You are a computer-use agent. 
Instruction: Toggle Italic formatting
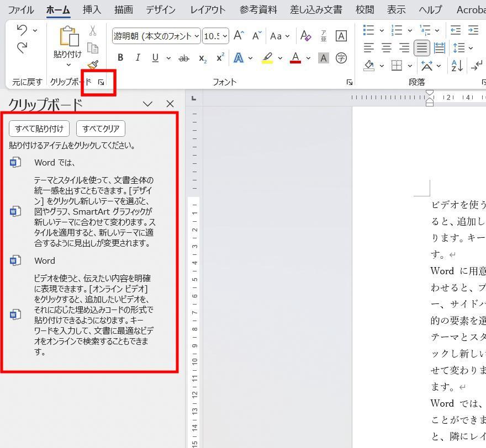138,57
